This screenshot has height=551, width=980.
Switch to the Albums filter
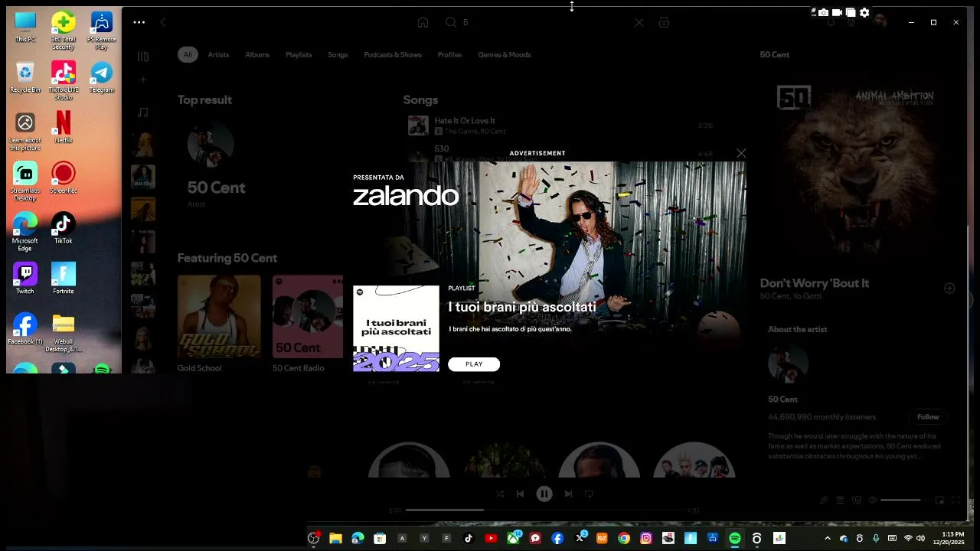coord(257,54)
